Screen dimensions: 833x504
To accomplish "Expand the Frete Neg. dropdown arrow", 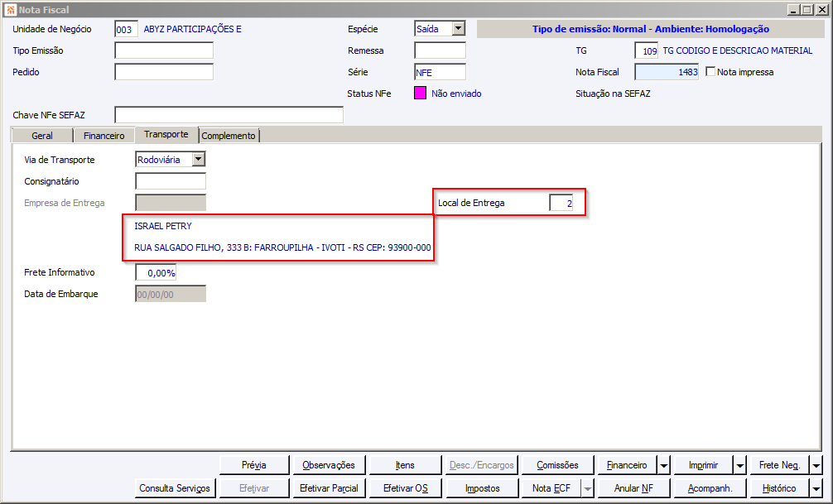I will (816, 465).
